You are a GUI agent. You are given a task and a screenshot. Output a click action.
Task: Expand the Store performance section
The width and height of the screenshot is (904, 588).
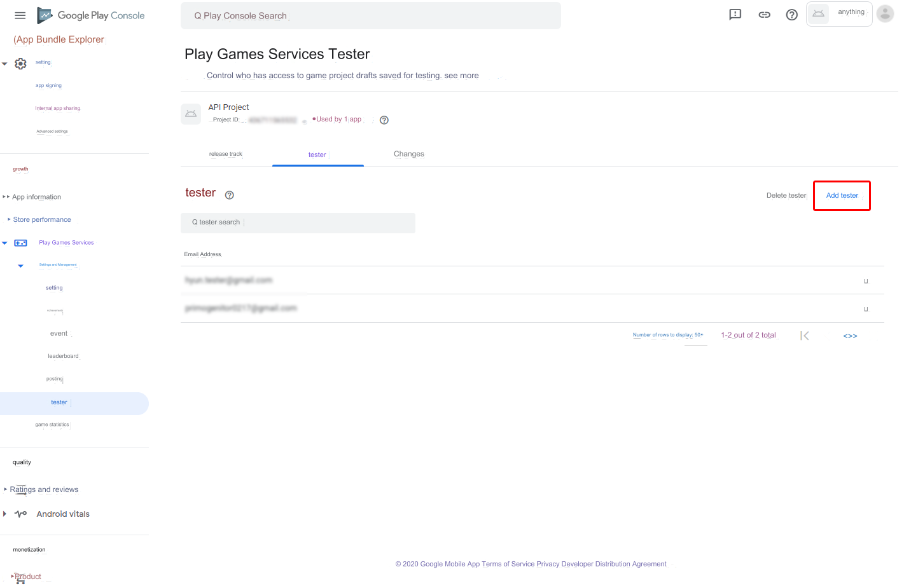(x=9, y=219)
